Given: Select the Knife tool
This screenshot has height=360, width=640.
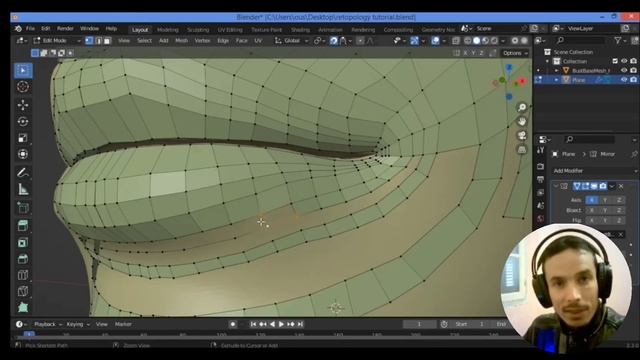Looking at the screenshot, I should click(x=23, y=291).
